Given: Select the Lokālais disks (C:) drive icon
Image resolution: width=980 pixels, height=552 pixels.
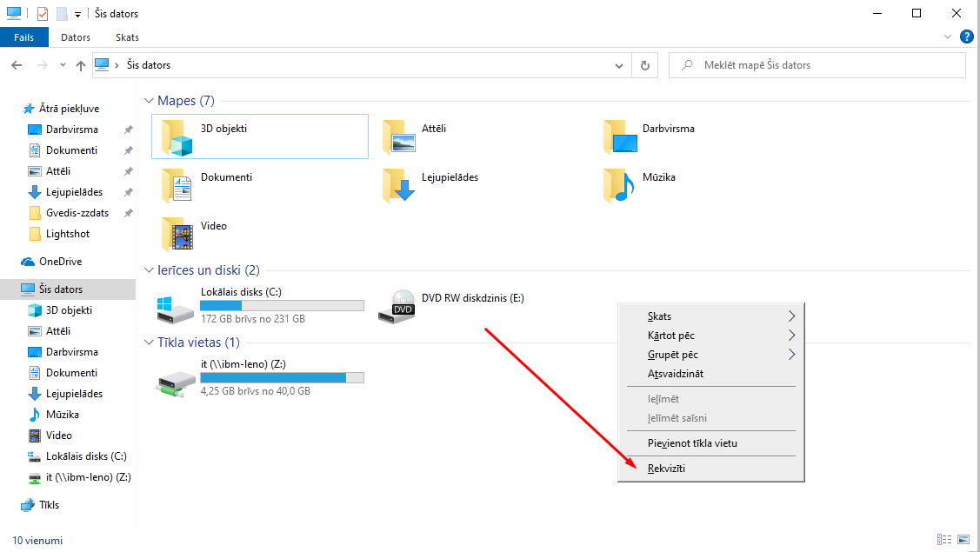Looking at the screenshot, I should (175, 309).
